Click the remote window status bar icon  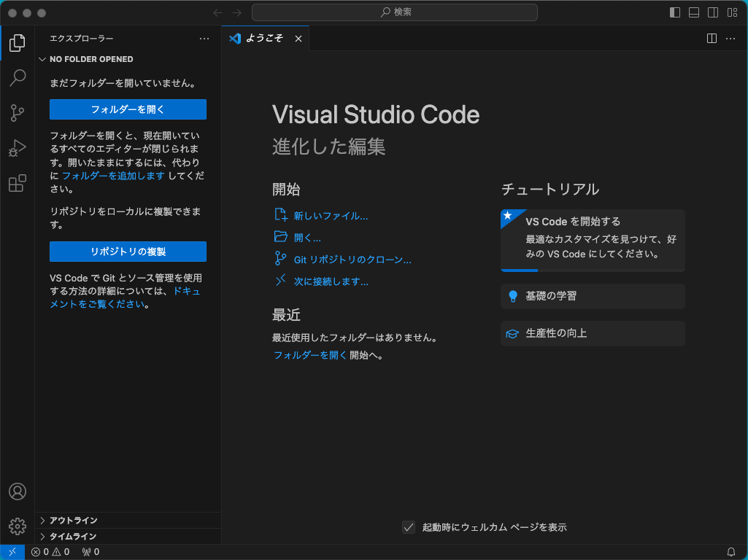click(12, 552)
